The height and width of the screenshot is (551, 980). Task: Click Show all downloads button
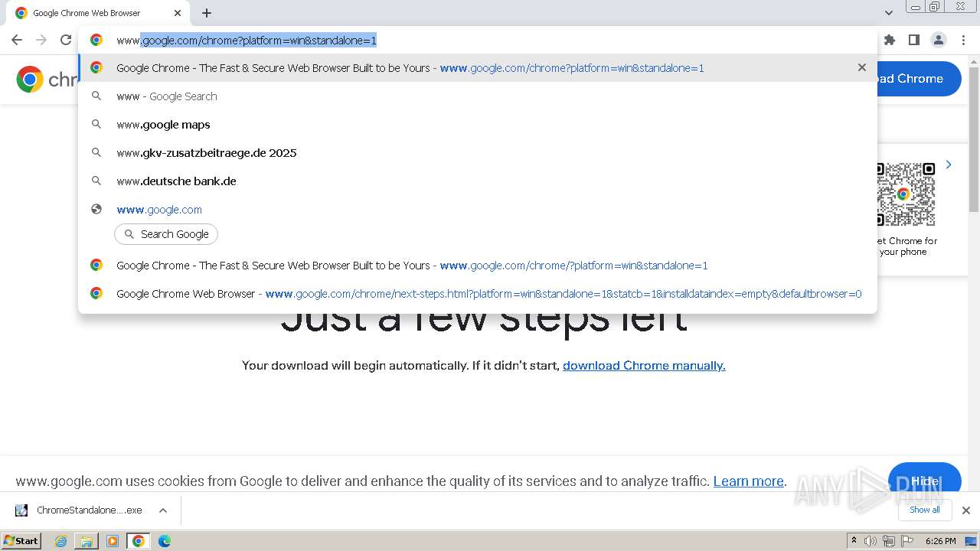(x=925, y=510)
